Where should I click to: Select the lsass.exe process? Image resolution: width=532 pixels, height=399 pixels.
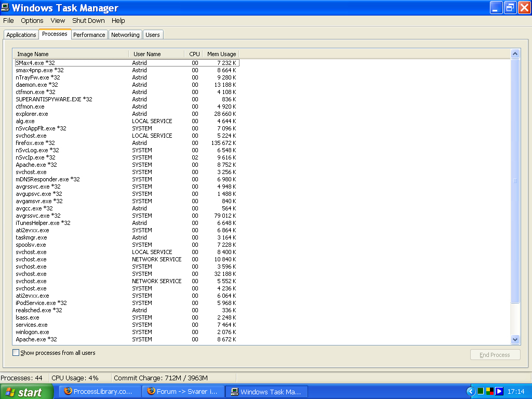click(x=127, y=317)
